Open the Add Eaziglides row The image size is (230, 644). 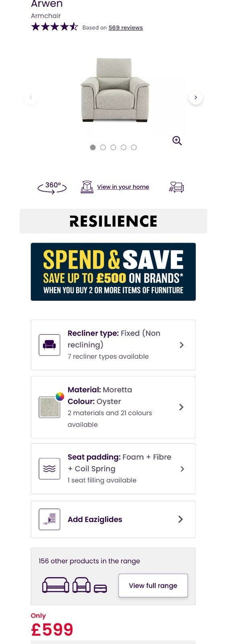click(113, 519)
